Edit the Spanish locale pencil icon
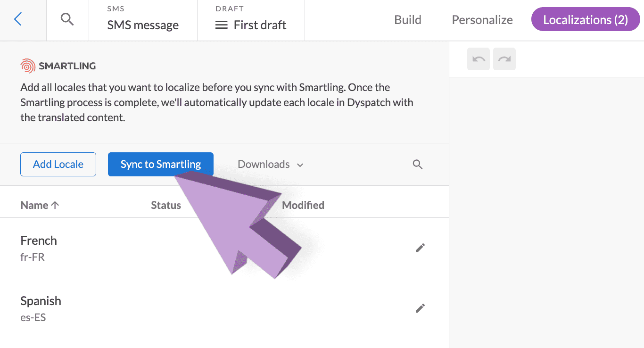The height and width of the screenshot is (348, 644). coord(420,308)
